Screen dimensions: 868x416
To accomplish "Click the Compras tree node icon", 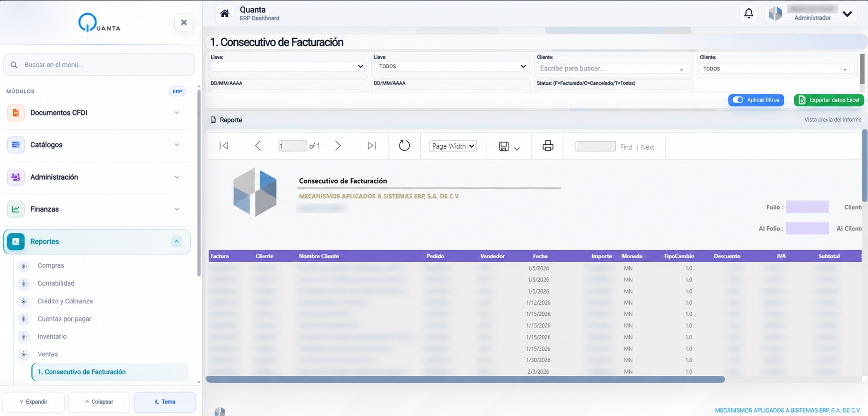I will 24,266.
